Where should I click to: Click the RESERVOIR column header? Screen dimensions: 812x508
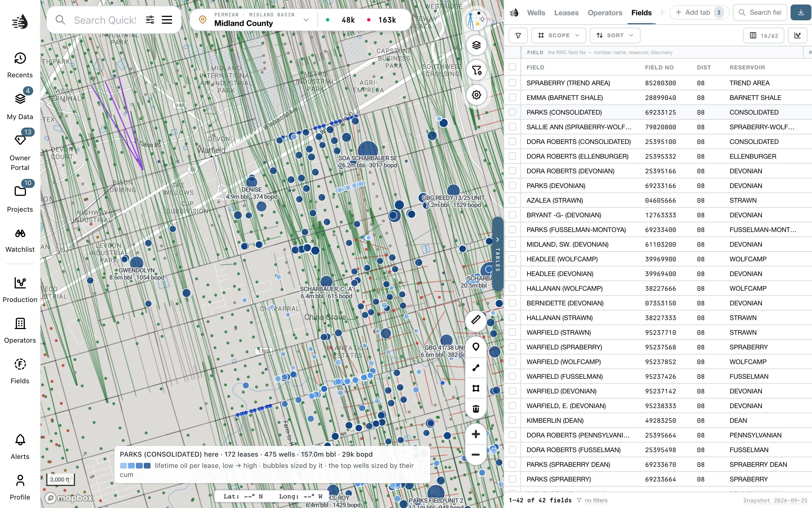747,67
